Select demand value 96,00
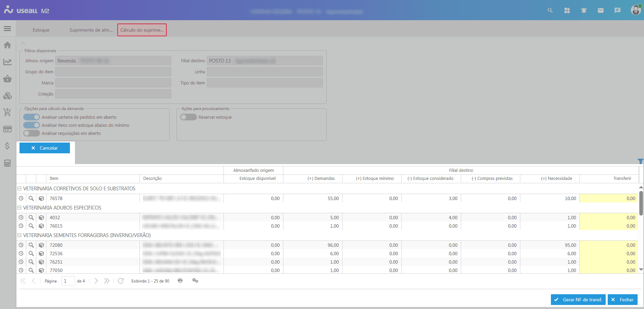 point(333,245)
